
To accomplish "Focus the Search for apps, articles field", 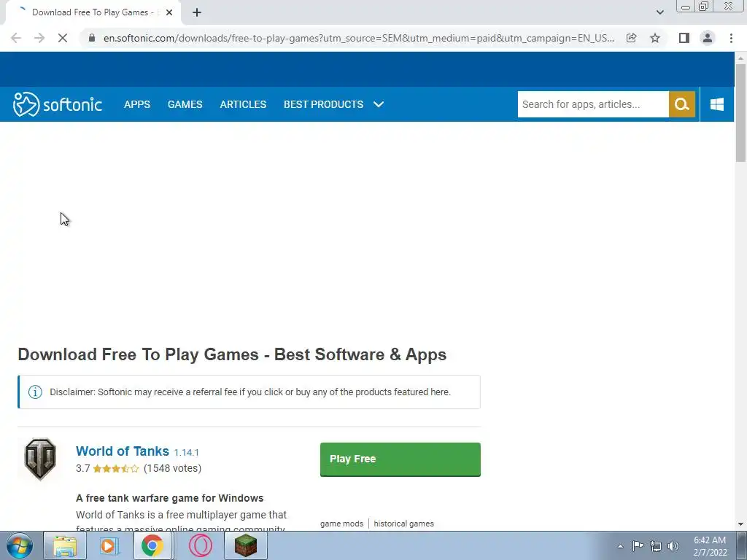I will 593,104.
